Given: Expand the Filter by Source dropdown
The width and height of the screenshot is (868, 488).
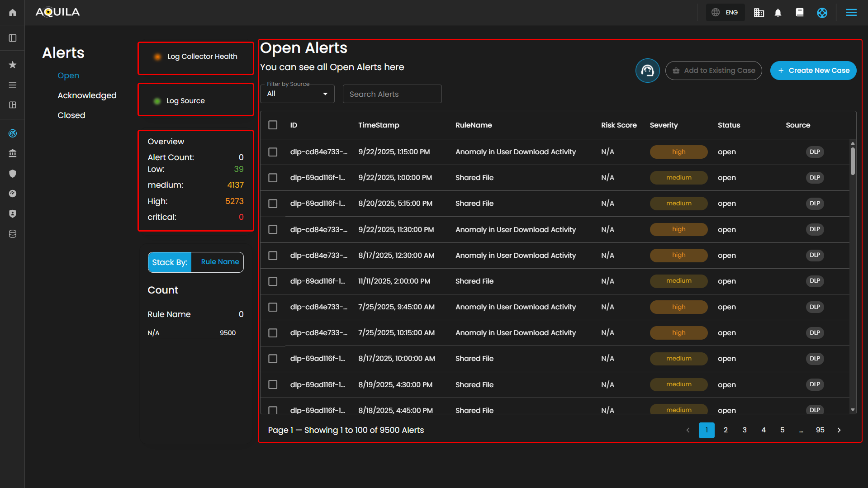Looking at the screenshot, I should (297, 94).
